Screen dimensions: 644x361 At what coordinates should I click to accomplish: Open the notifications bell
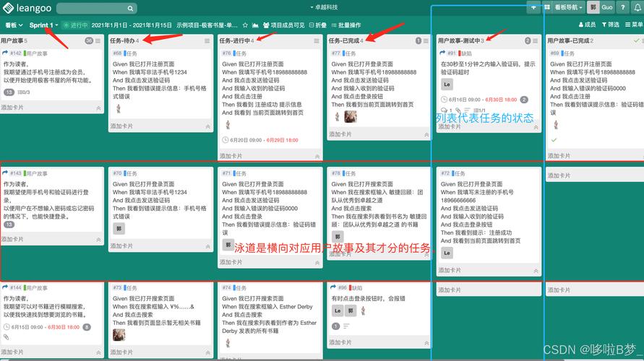coord(637,7)
